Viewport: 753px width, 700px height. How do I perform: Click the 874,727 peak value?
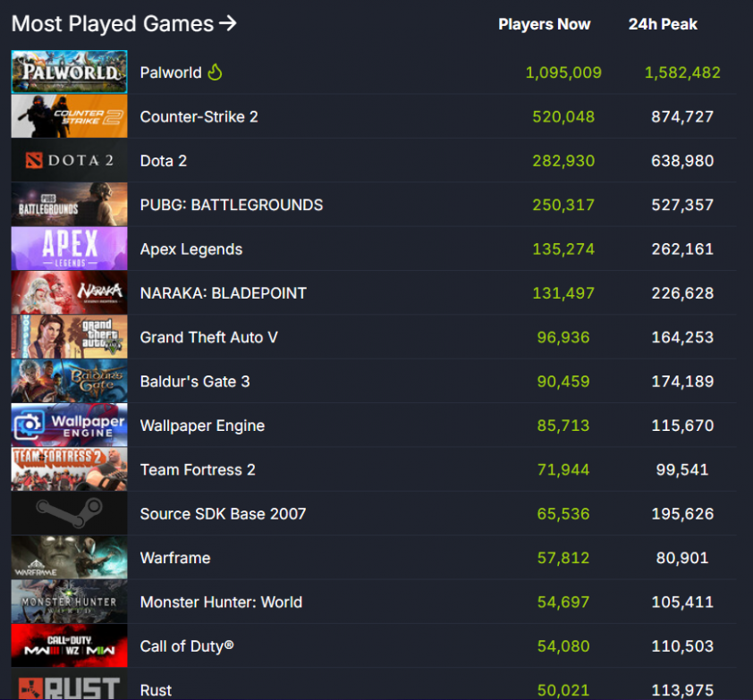pos(682,116)
